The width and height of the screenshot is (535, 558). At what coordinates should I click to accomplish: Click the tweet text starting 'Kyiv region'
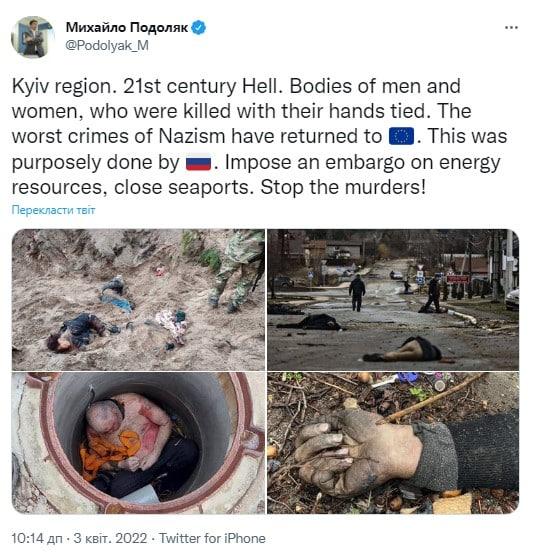(x=259, y=137)
